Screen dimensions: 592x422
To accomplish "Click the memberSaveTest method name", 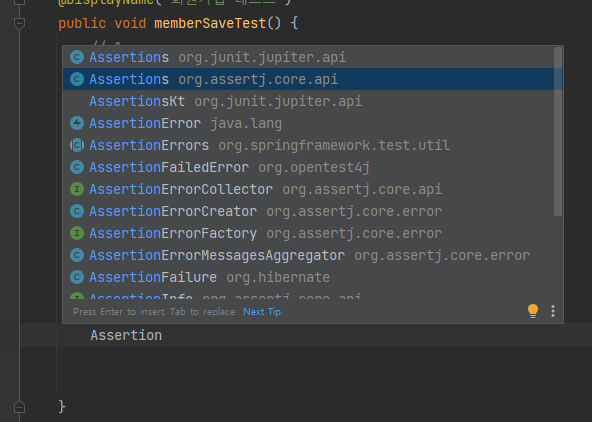I will tap(210, 23).
